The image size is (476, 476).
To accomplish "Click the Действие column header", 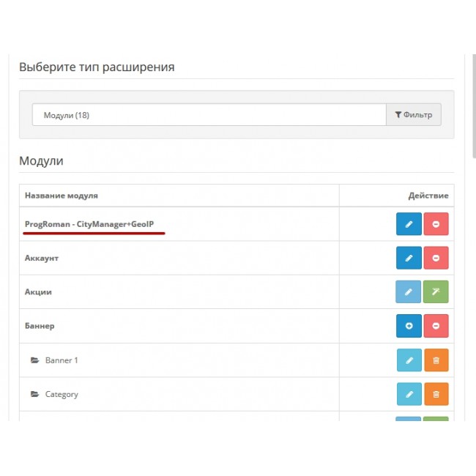I will 428,196.
